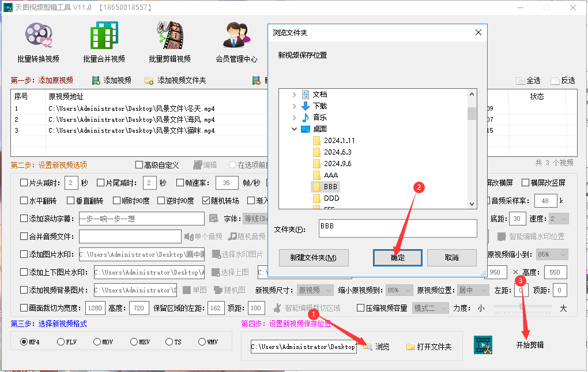588x372 pixels.
Task: Click the save path input field
Action: pos(303,347)
